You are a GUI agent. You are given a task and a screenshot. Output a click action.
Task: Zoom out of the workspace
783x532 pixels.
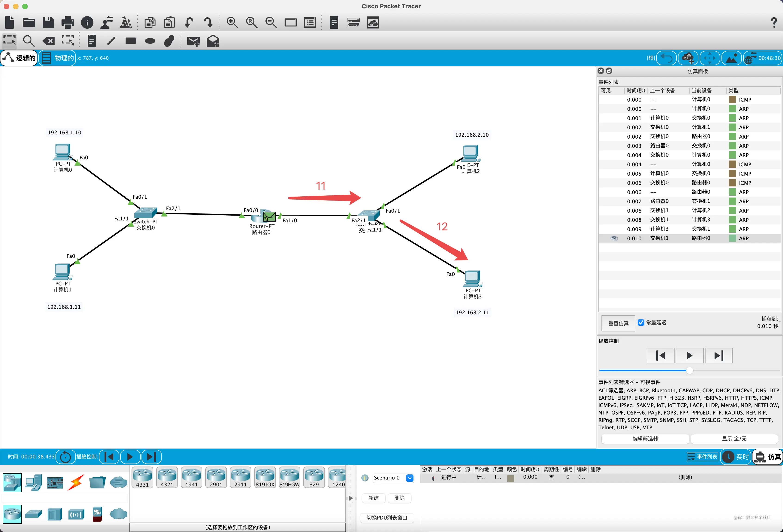click(271, 23)
